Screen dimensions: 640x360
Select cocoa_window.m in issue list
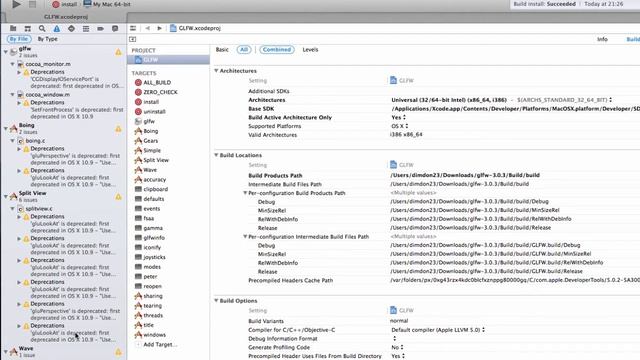click(x=48, y=95)
